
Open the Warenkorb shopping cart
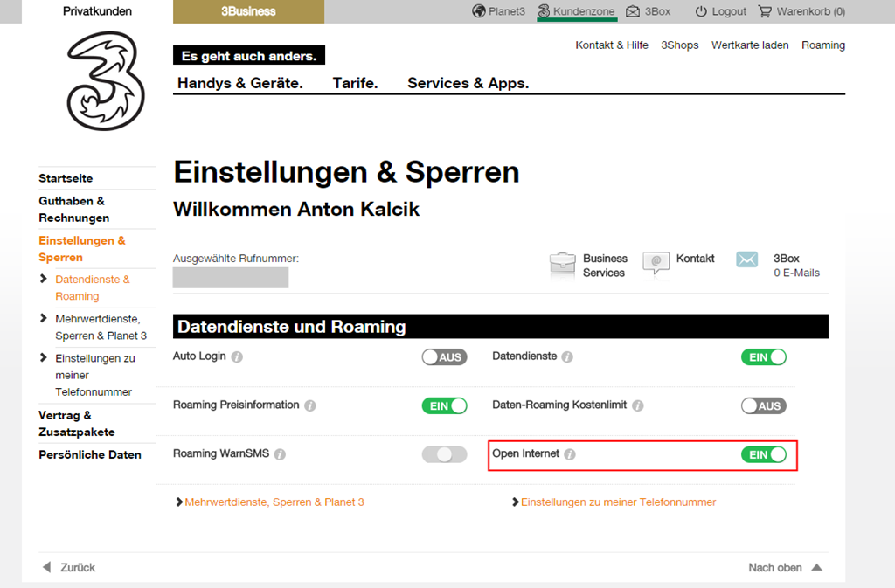pos(766,11)
